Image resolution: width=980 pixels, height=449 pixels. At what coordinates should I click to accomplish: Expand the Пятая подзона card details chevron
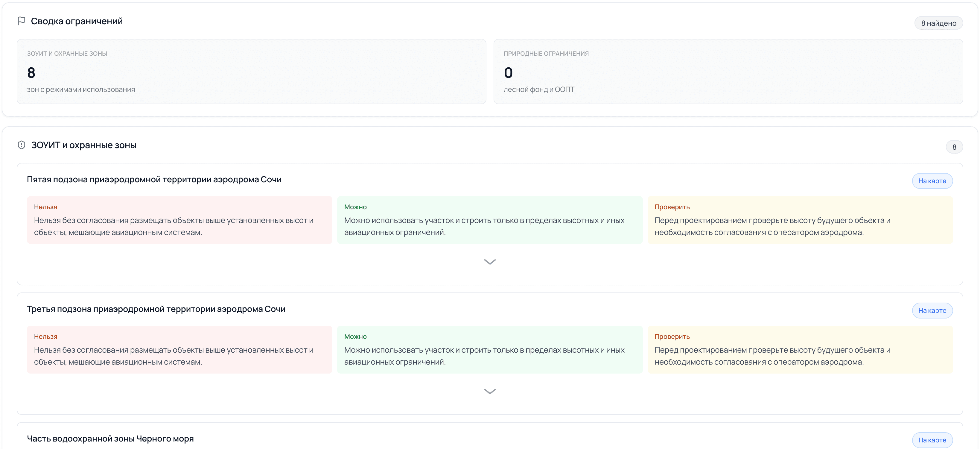490,262
